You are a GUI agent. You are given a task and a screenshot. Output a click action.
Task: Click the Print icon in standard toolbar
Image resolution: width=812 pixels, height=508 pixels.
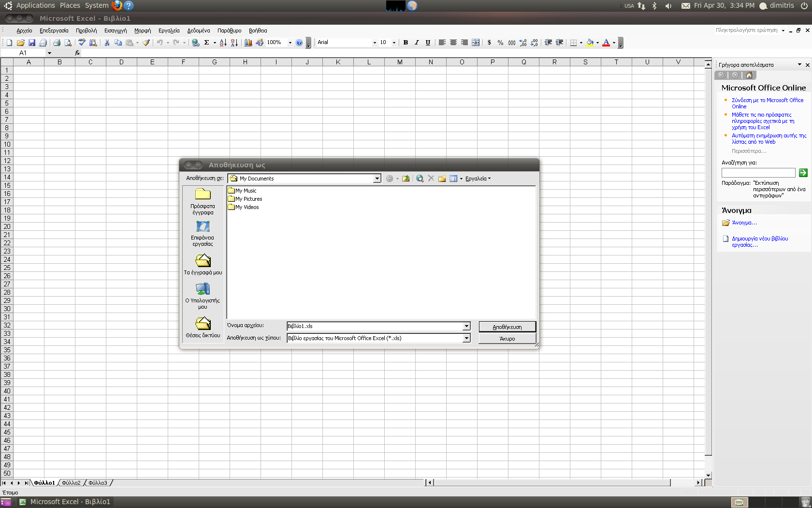[57, 43]
